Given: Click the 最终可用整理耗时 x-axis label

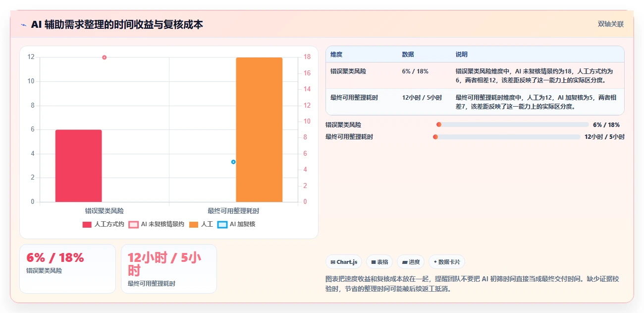Looking at the screenshot, I should click(233, 211).
